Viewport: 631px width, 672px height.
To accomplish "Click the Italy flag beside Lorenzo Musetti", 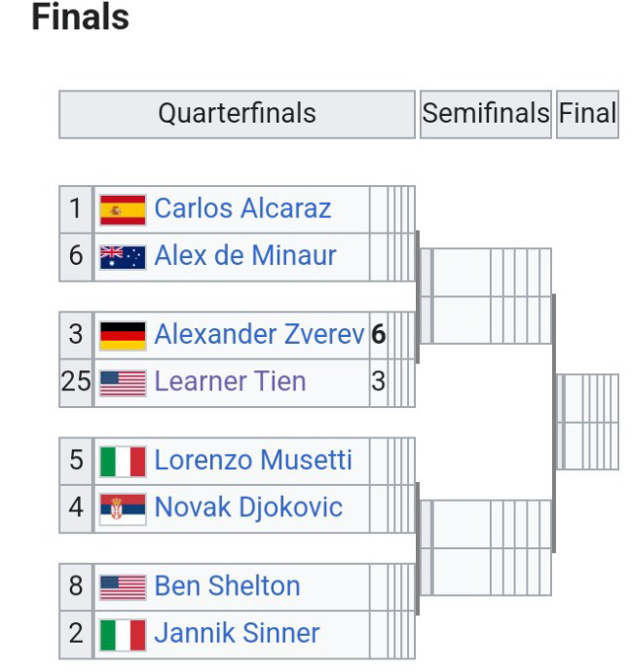I will pyautogui.click(x=123, y=461).
